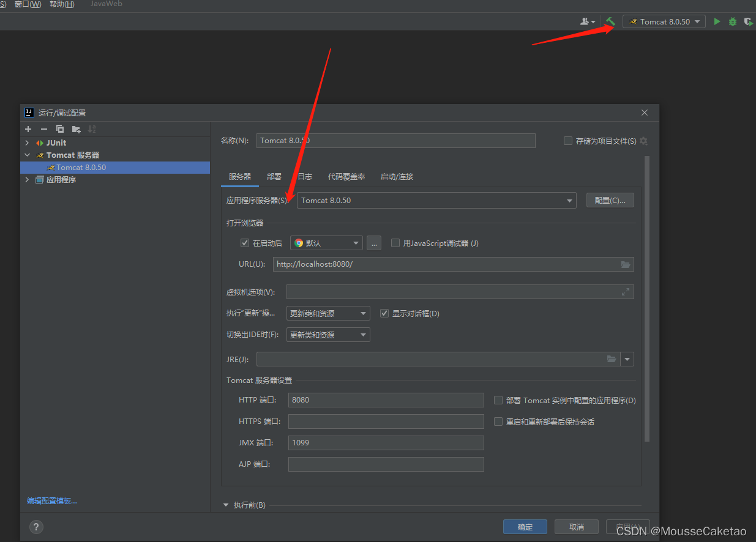The image size is (756, 542).
Task: Select the Tomcat 8.0.50 configuration tree item
Action: click(115, 167)
